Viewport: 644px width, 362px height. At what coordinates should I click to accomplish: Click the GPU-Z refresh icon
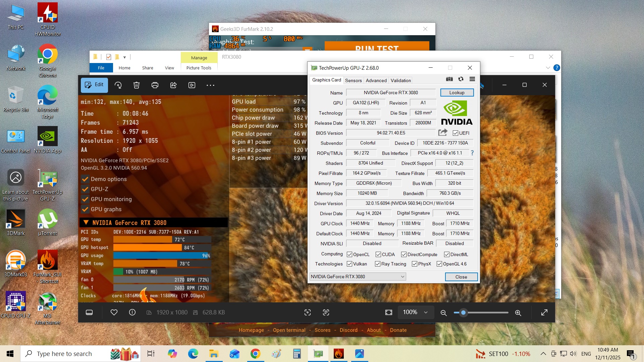[x=461, y=79]
